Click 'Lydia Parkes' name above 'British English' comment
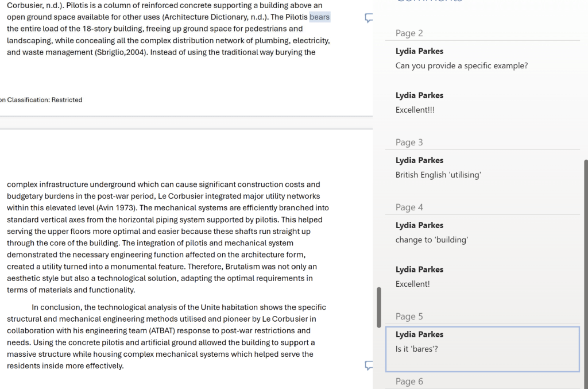588x389 pixels. 419,160
